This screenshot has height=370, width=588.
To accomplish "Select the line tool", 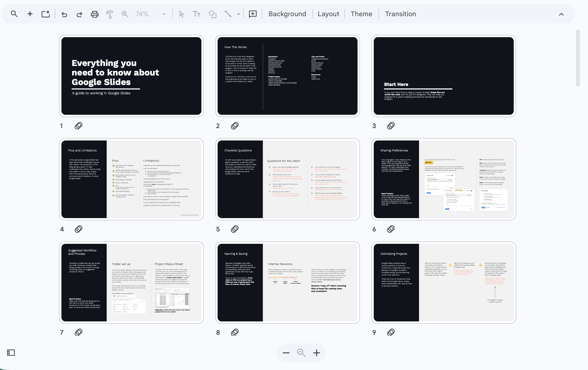I will pos(228,14).
